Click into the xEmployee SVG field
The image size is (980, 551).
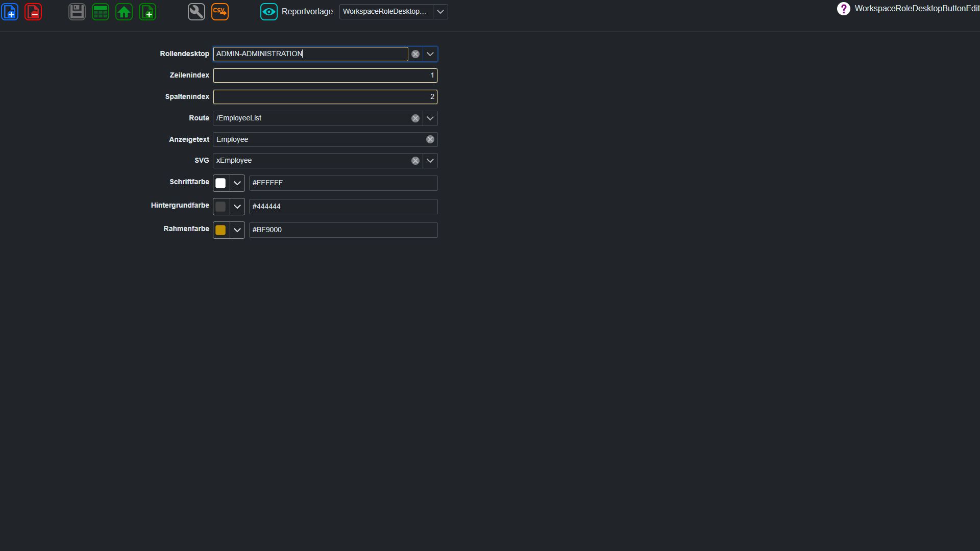[311, 161]
